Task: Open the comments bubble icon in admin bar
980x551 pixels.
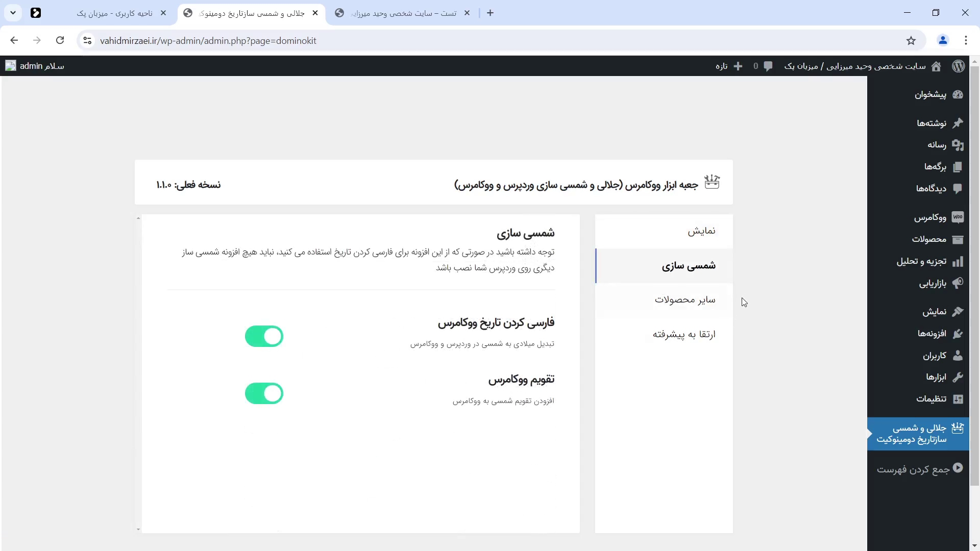Action: pyautogui.click(x=768, y=66)
